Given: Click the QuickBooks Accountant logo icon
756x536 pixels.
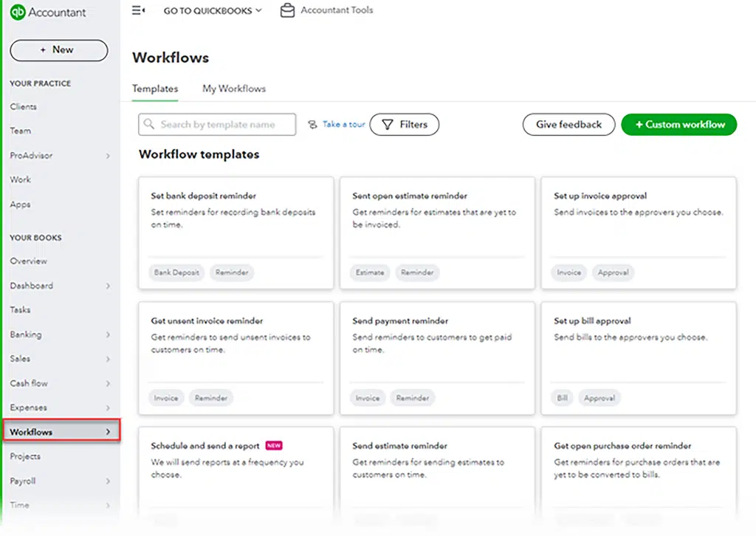Looking at the screenshot, I should click(18, 12).
